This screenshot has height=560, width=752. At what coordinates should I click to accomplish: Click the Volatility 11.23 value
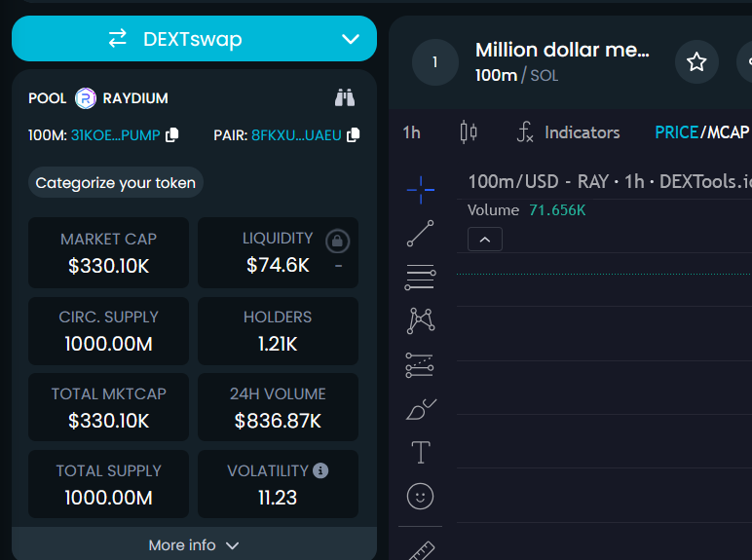[278, 498]
